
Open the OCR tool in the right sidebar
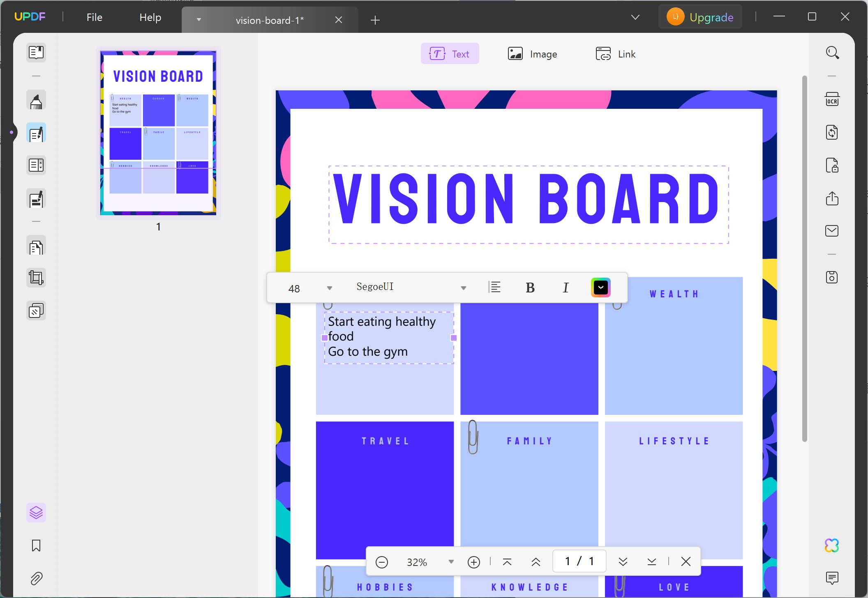(833, 99)
